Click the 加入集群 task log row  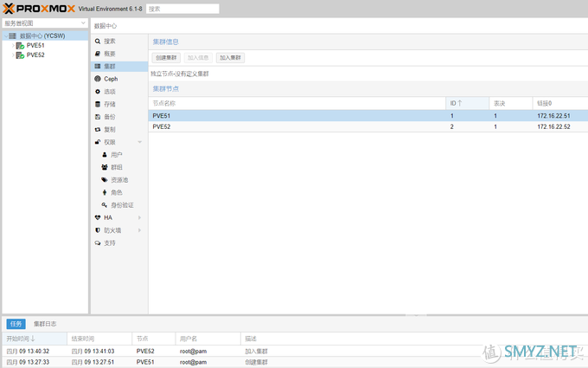(x=295, y=351)
